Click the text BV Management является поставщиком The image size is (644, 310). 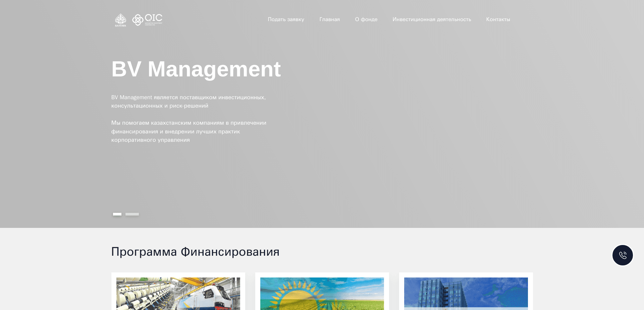189,102
